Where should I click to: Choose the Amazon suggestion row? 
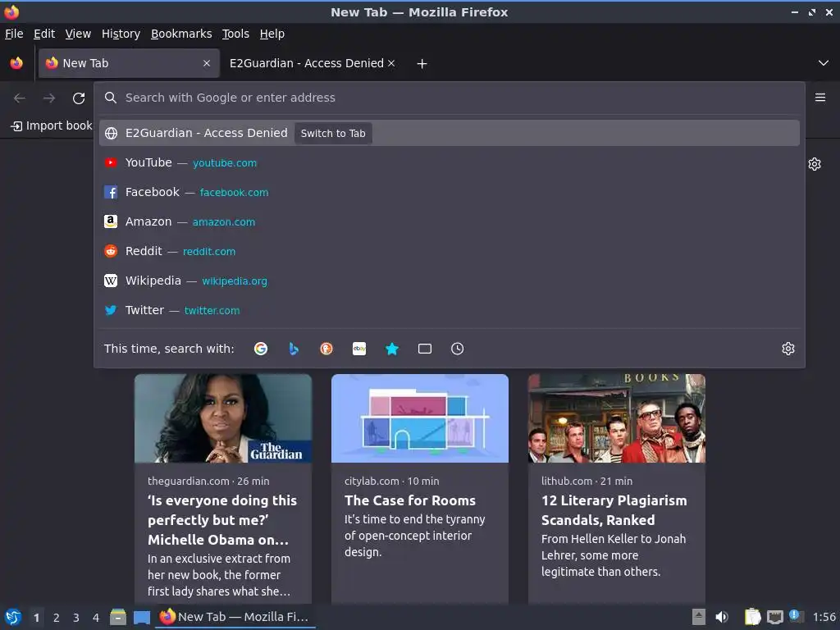(449, 221)
